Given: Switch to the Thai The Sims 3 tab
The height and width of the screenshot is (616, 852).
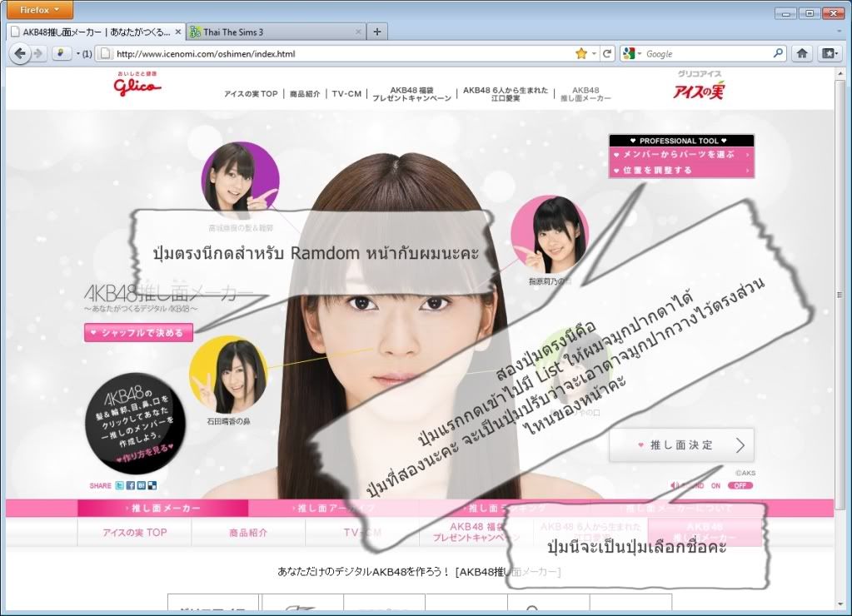Looking at the screenshot, I should pyautogui.click(x=277, y=32).
